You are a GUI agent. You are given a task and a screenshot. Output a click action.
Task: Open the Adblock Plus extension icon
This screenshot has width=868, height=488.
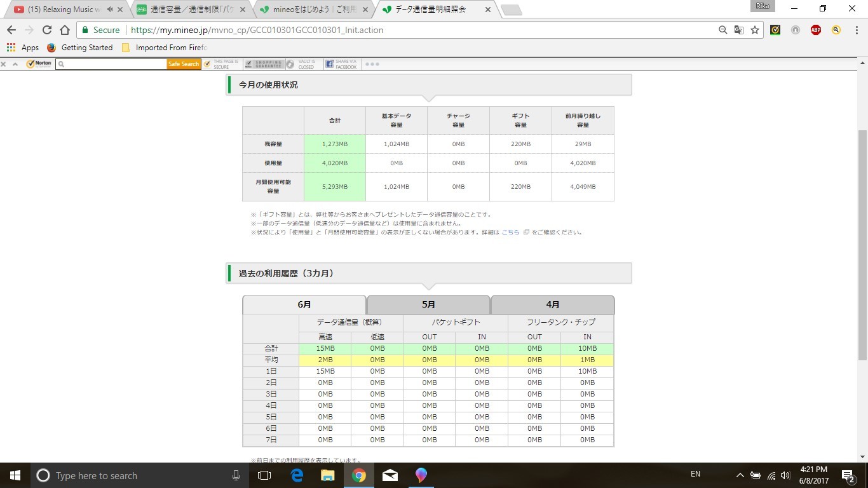tap(816, 30)
